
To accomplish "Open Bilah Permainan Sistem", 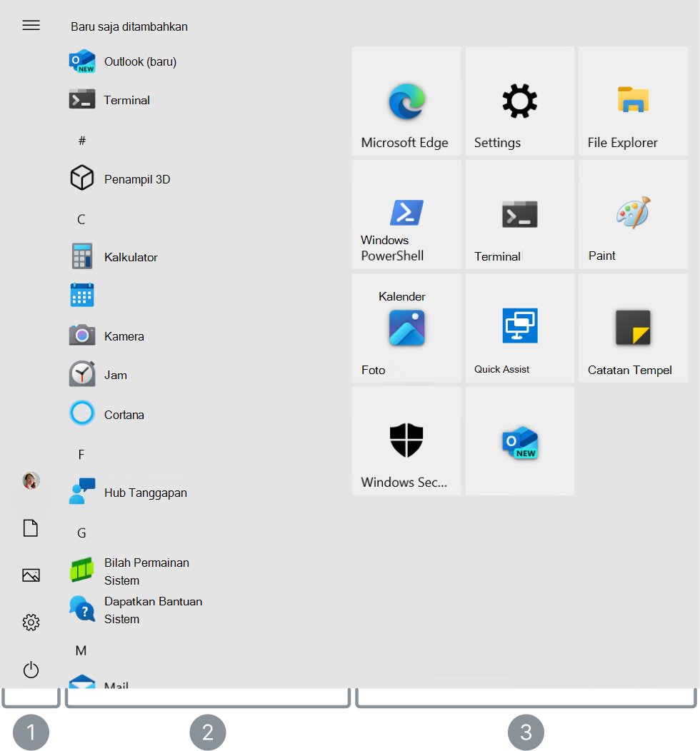I will 129,571.
